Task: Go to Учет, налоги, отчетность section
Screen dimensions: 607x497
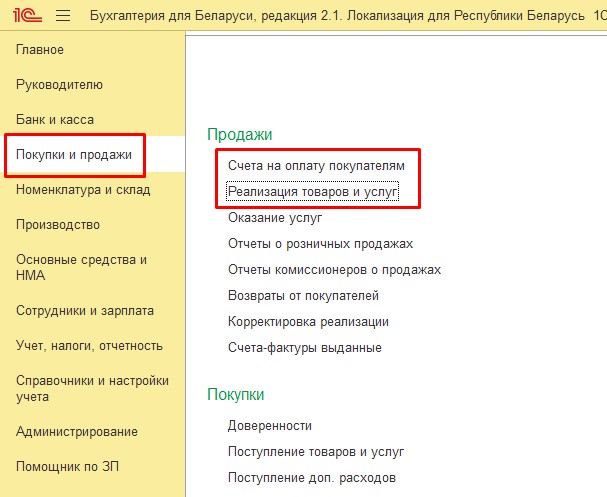Action: point(89,345)
